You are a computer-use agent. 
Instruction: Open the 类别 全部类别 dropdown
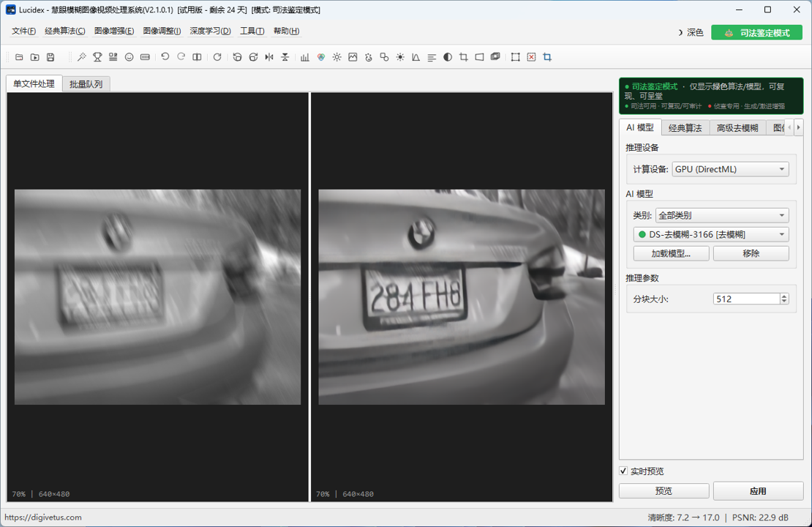click(x=722, y=215)
